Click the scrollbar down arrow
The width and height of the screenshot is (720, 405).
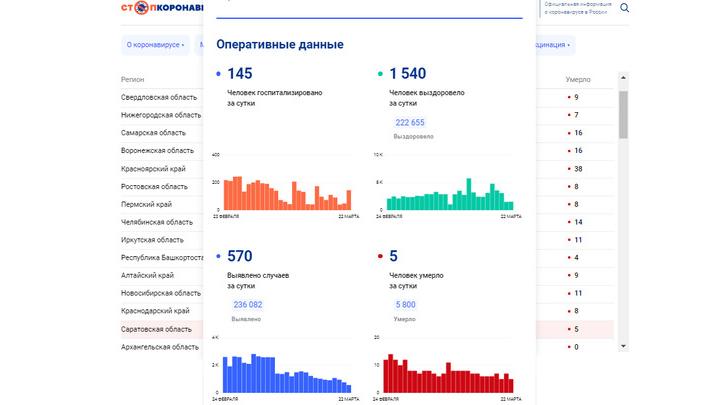(x=623, y=346)
